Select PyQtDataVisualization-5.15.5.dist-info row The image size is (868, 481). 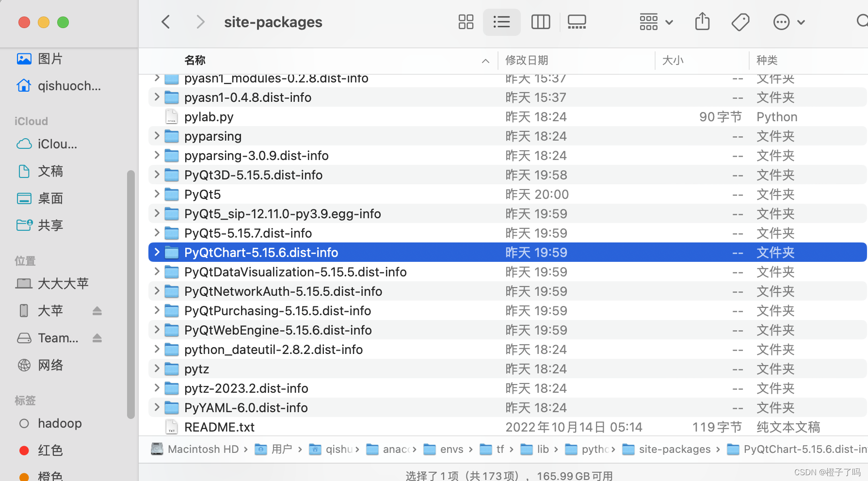[x=507, y=272]
